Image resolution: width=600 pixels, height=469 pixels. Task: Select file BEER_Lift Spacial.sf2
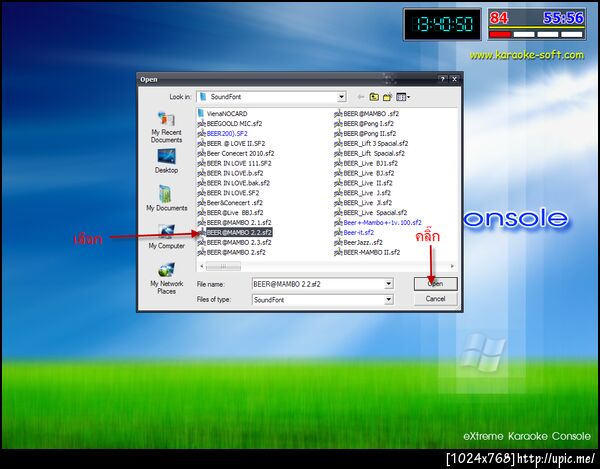point(369,153)
